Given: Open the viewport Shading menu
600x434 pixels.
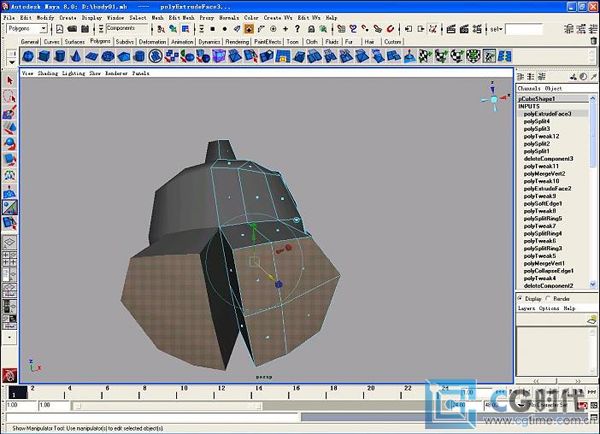Looking at the screenshot, I should point(48,73).
